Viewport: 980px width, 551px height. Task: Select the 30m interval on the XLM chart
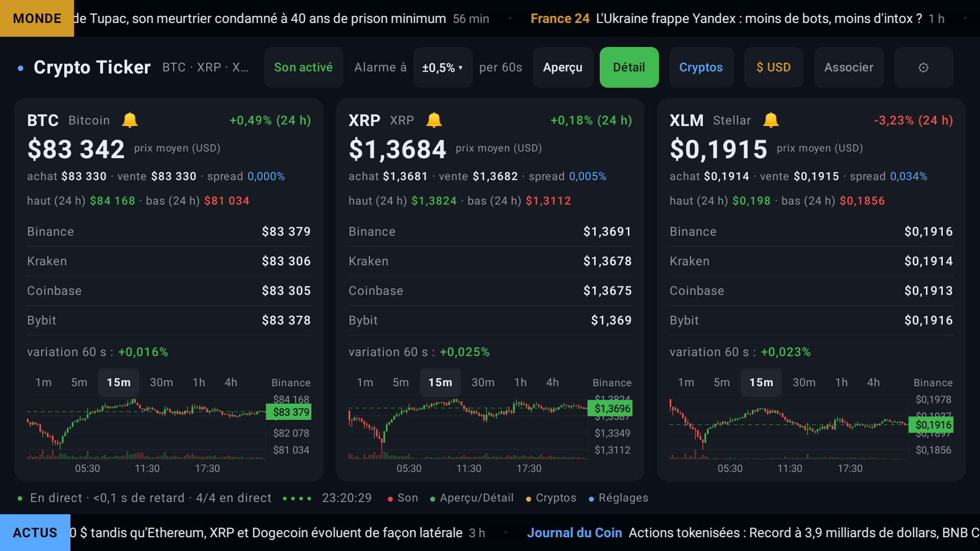pyautogui.click(x=804, y=383)
